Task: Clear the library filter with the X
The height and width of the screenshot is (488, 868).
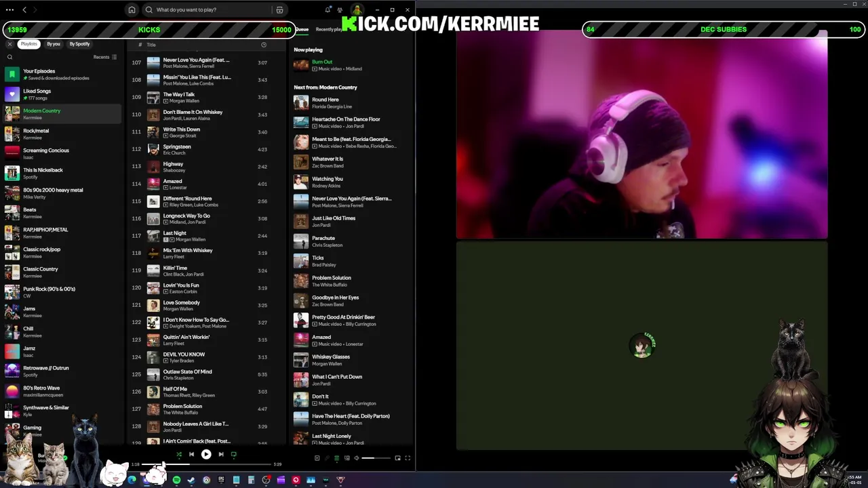Action: pyautogui.click(x=9, y=44)
